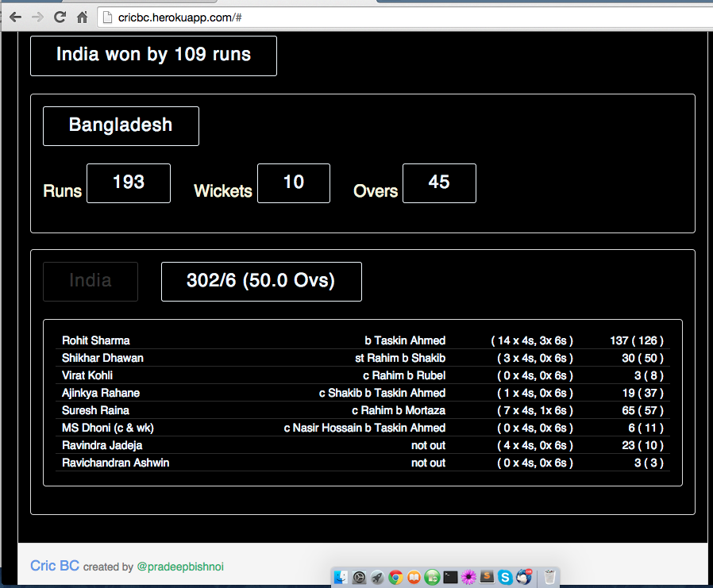This screenshot has width=713, height=588.
Task: Click the boundaries '( 7 x 4s, 1x 6s )'
Action: 535,410
